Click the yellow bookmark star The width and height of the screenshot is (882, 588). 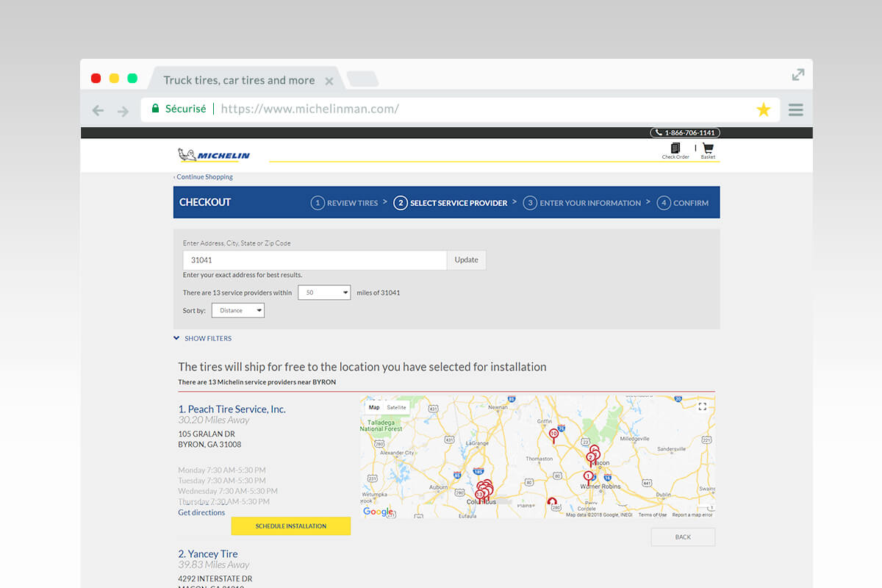tap(764, 110)
